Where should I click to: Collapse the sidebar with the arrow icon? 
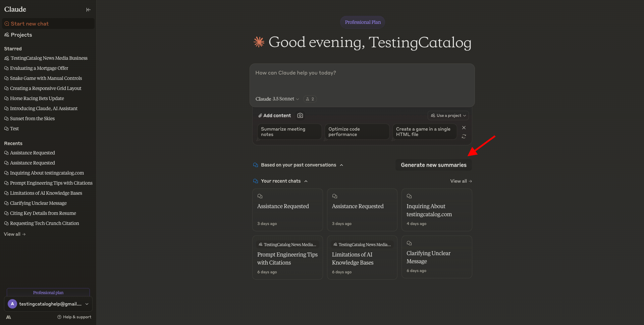pyautogui.click(x=88, y=10)
